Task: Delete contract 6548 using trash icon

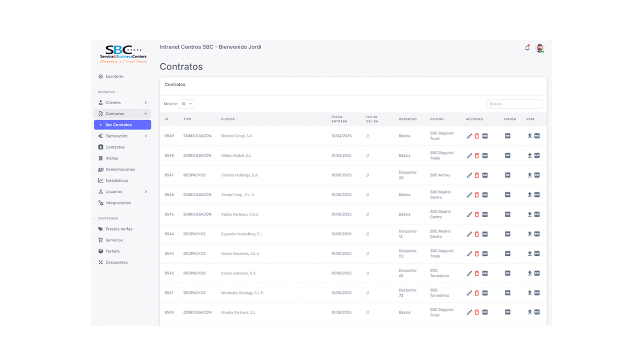Action: point(477,156)
